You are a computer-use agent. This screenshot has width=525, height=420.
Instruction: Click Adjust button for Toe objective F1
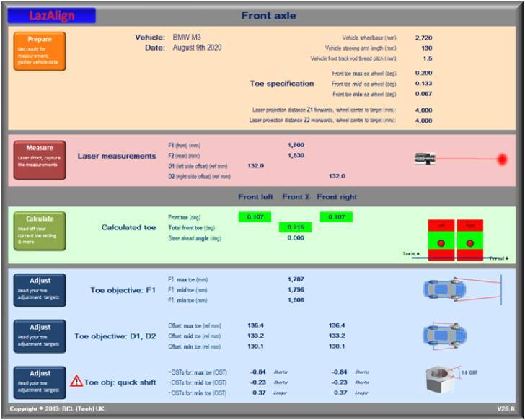[x=39, y=290]
